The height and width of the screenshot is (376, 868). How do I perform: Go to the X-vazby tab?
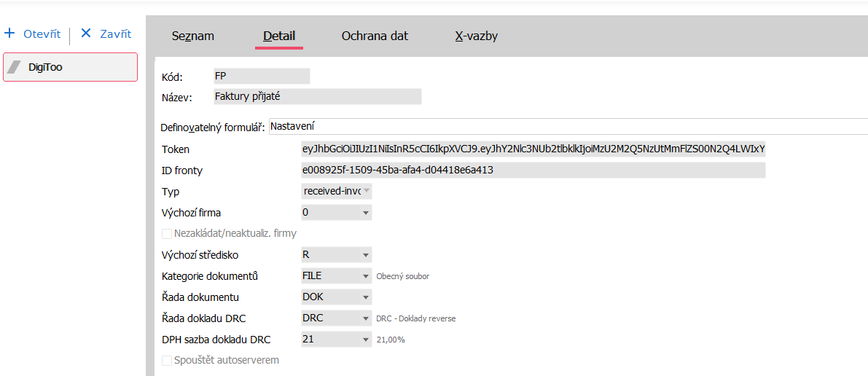tap(476, 36)
